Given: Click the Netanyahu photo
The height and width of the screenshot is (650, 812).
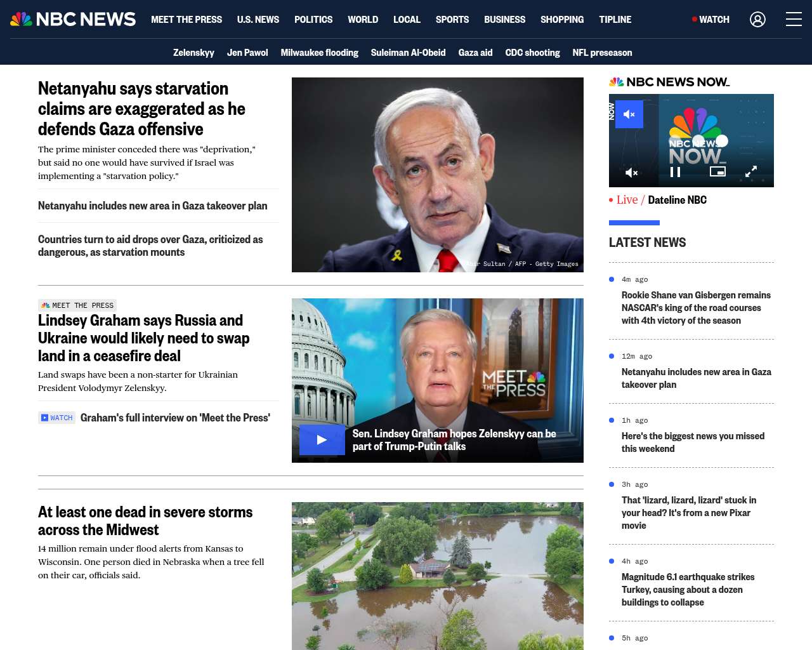Looking at the screenshot, I should click(438, 175).
